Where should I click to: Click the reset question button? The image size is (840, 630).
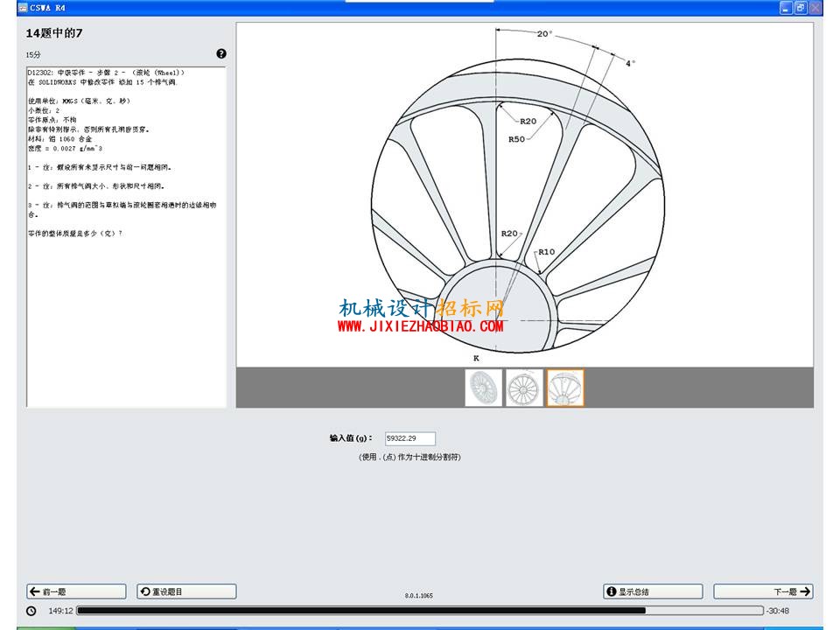186,591
